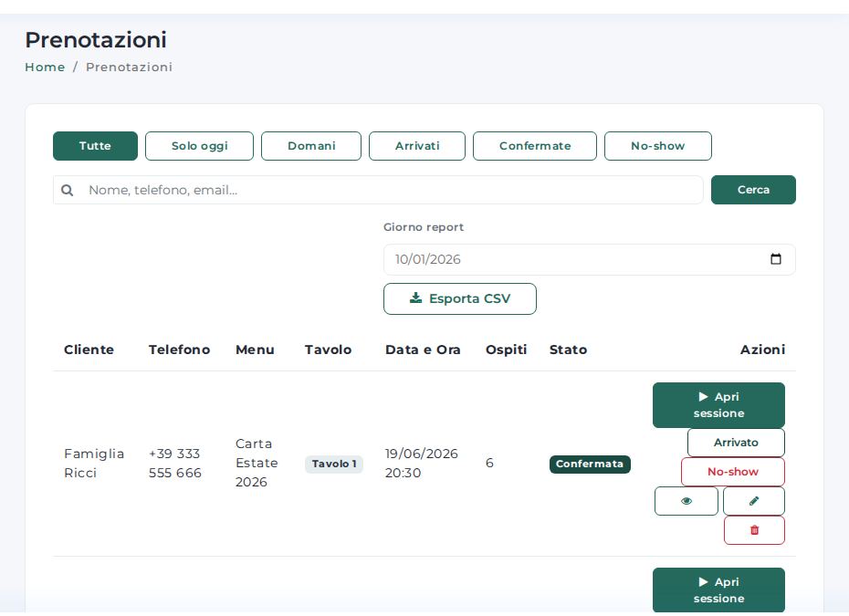Image resolution: width=849 pixels, height=616 pixels.
Task: Click the Giorno report date field
Action: 590,259
